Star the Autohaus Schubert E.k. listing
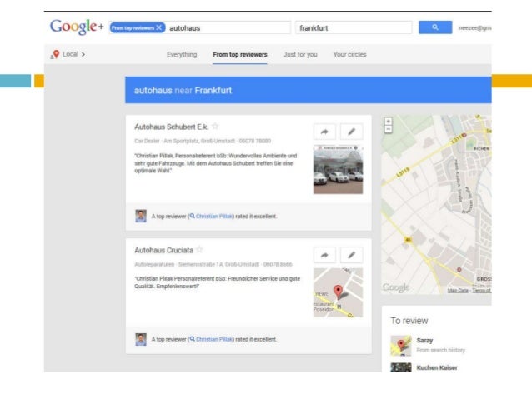532x399 pixels. point(215,127)
